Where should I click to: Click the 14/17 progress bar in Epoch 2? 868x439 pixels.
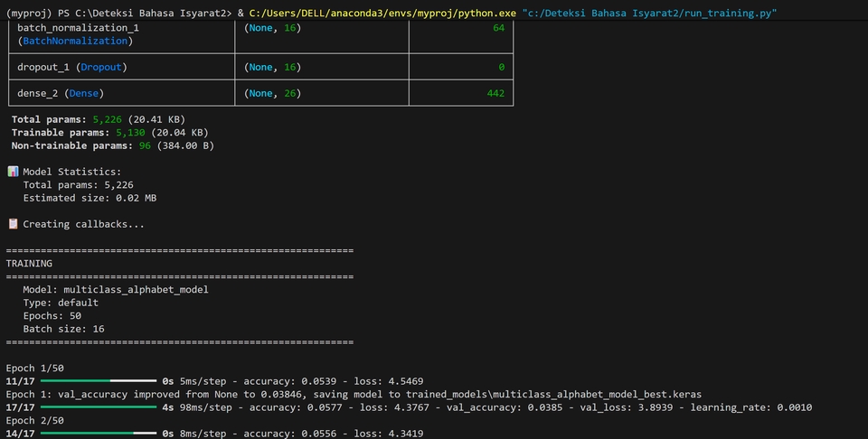(x=99, y=434)
